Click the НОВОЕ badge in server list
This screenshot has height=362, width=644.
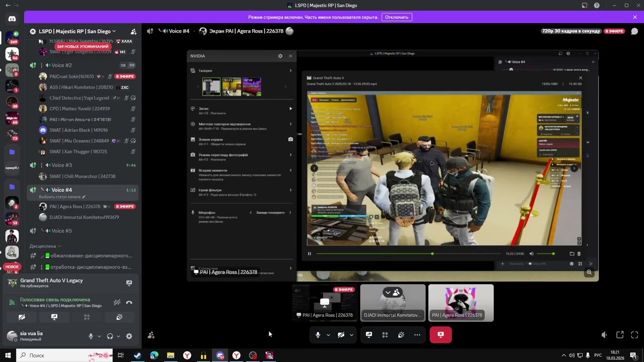click(x=12, y=266)
